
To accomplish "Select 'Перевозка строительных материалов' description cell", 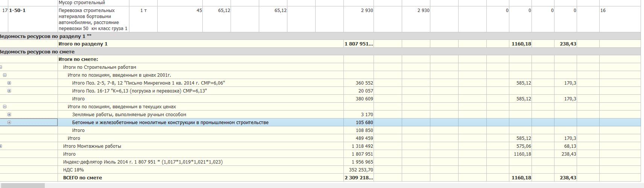I will (93, 19).
